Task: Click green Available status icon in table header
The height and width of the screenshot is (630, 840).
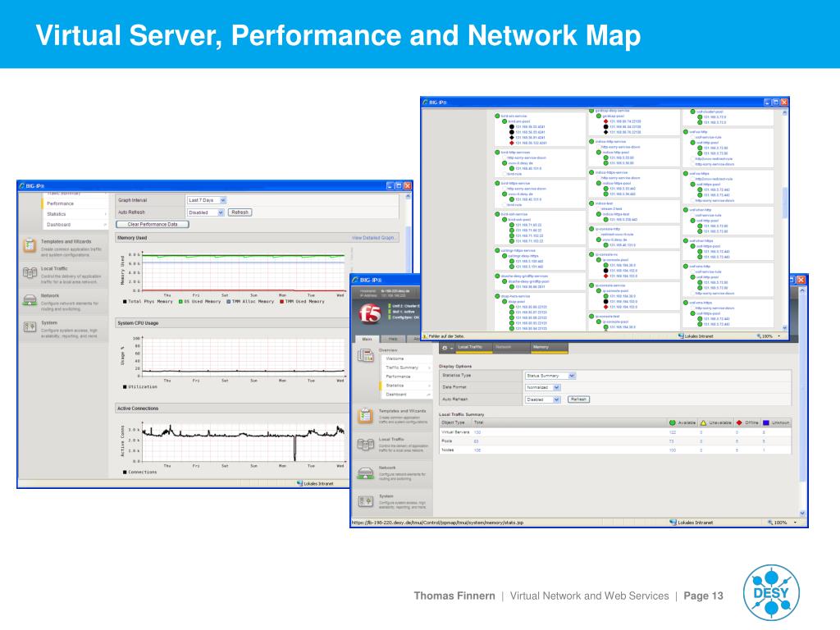Action: click(673, 422)
